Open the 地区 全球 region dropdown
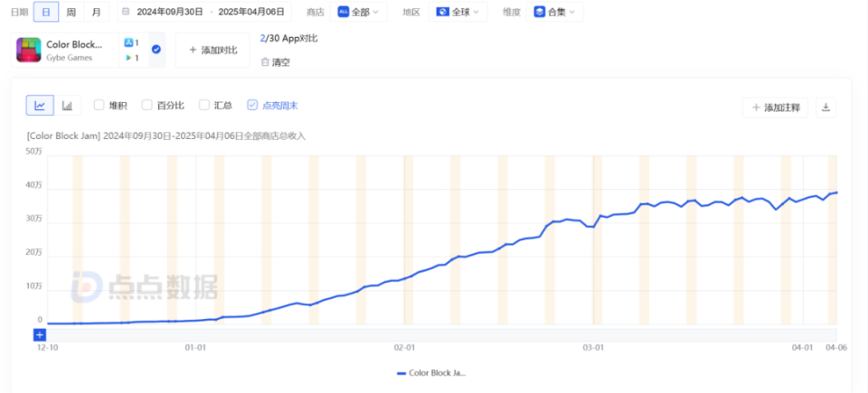Viewport: 868px width, 393px height. coord(458,12)
